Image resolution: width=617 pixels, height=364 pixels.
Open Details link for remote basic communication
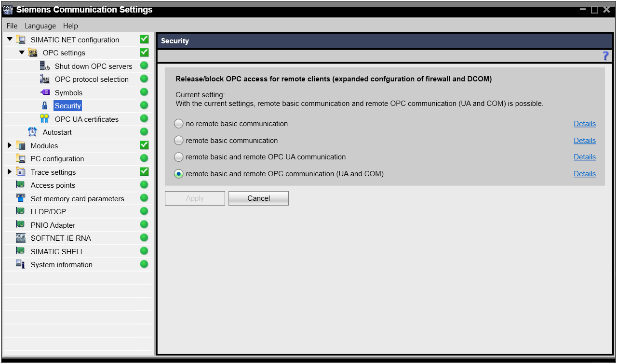[x=585, y=141]
